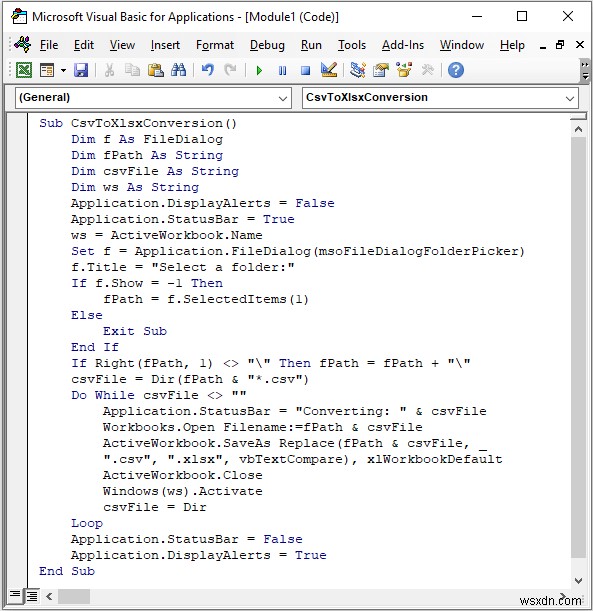
Task: Open the File menu
Action: pos(49,45)
